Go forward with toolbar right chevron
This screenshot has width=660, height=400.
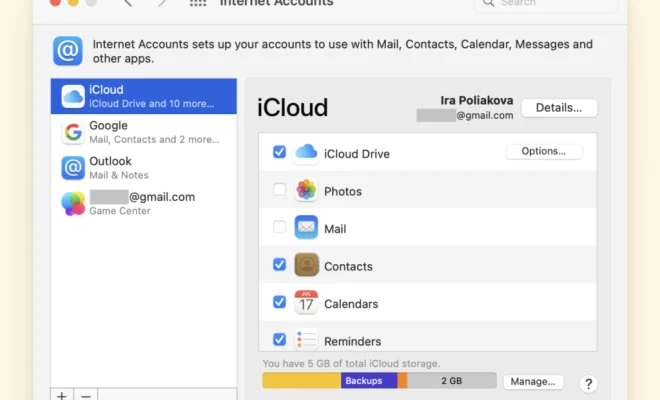click(x=162, y=3)
